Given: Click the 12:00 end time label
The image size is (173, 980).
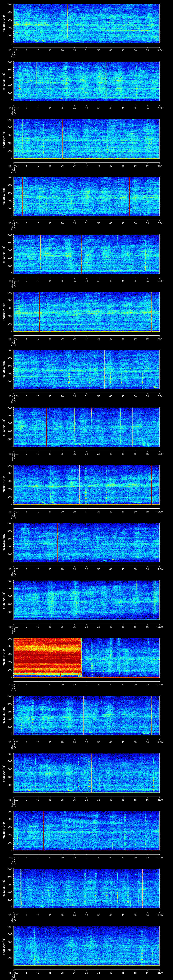Looking at the screenshot, I should point(159,627).
